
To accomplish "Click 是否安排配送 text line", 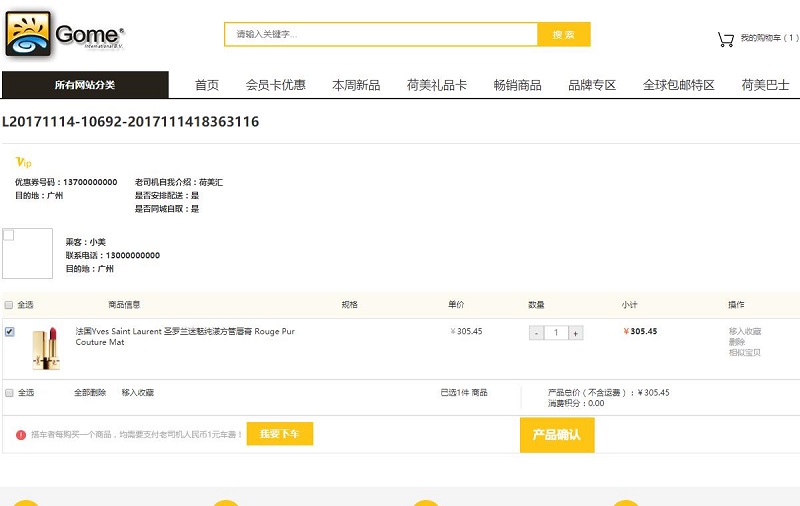I will pos(167,195).
